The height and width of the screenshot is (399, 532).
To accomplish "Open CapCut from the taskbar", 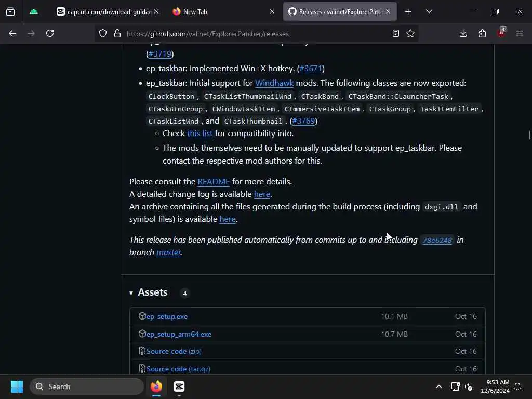I will [x=179, y=387].
